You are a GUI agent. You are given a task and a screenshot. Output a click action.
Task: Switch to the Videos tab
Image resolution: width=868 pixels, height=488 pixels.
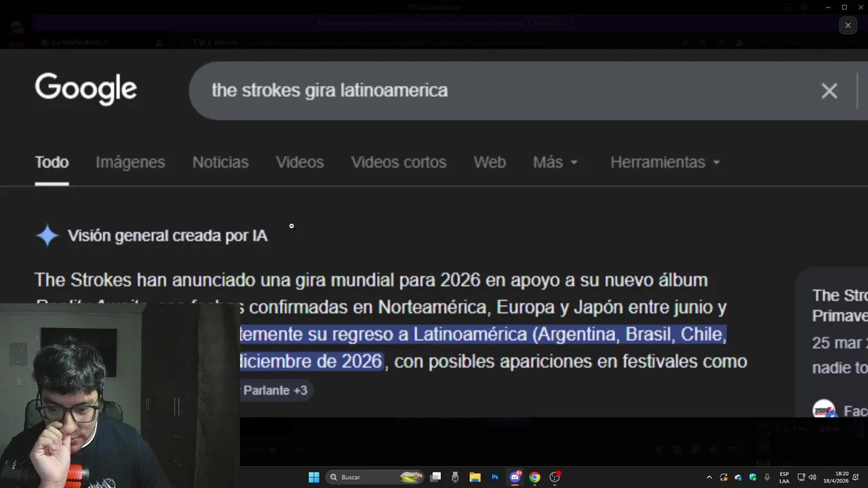click(x=300, y=163)
